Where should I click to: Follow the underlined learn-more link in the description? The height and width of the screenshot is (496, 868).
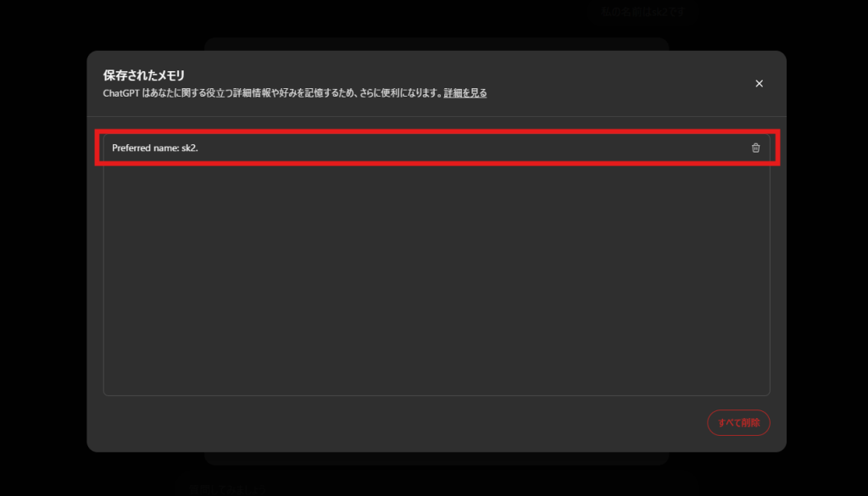[465, 93]
